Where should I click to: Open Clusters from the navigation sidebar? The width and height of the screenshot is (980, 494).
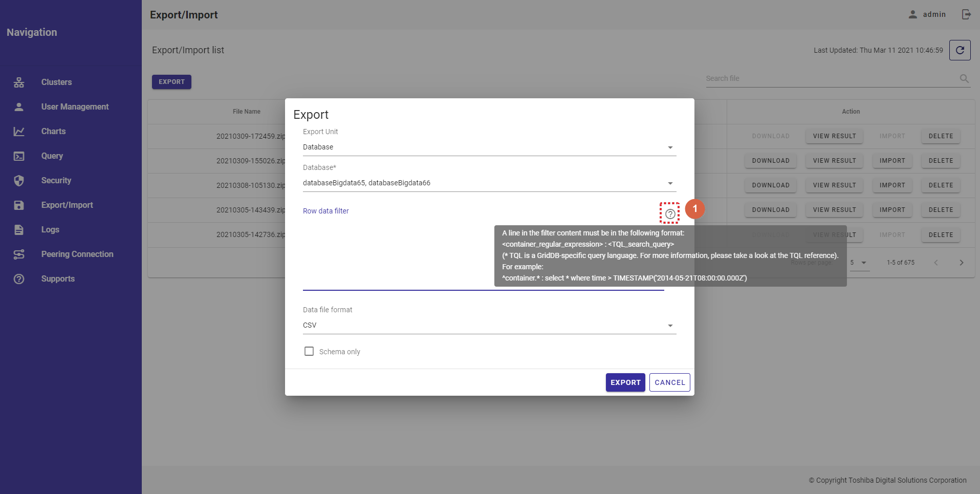pos(56,82)
